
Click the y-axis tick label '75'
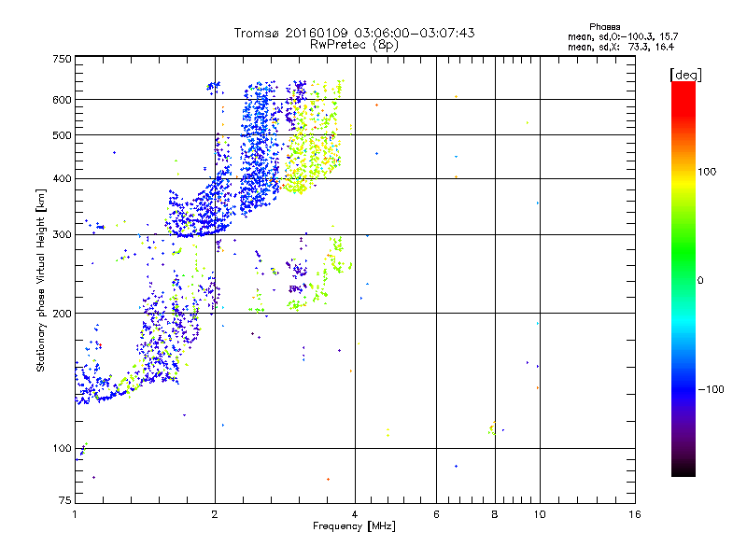tap(65, 500)
